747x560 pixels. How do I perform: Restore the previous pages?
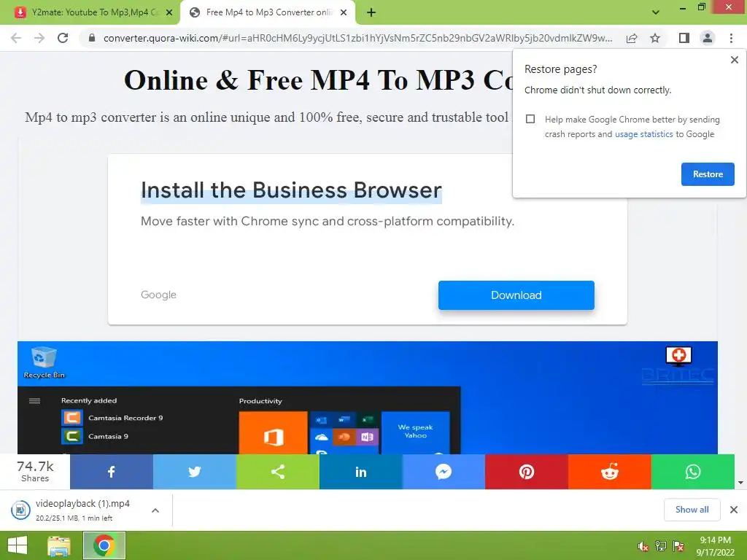[x=708, y=174]
